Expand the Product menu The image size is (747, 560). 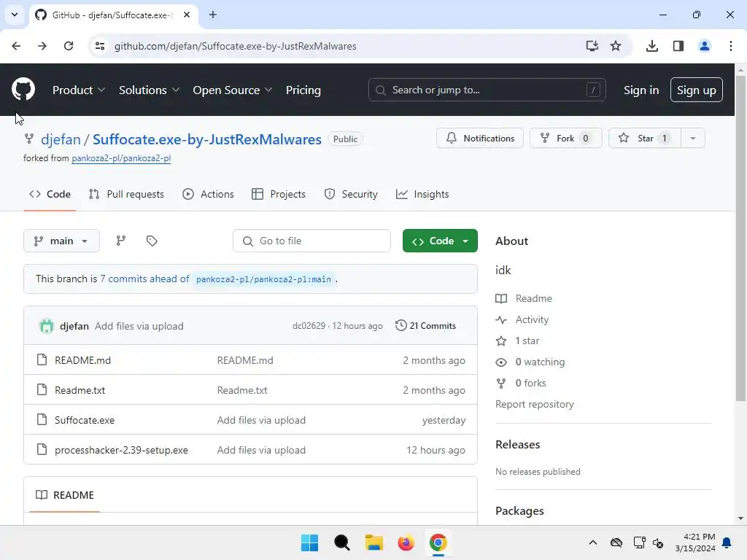point(79,90)
